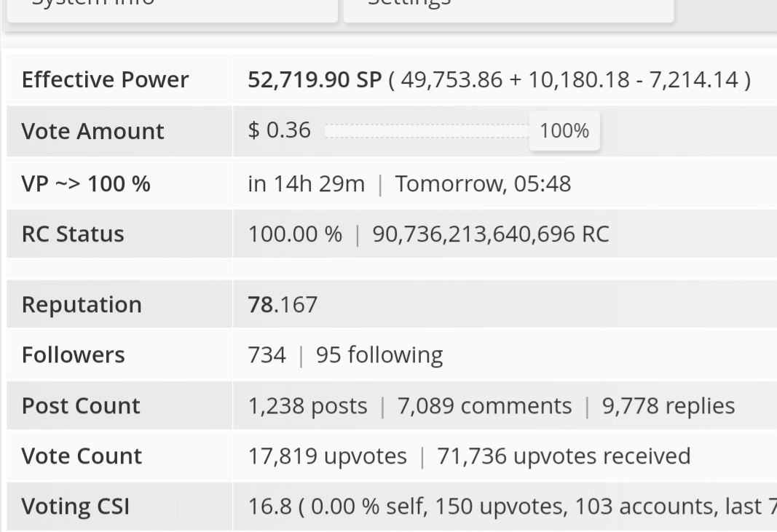Open the 1,238 posts count
The height and width of the screenshot is (532, 777).
[x=308, y=405]
